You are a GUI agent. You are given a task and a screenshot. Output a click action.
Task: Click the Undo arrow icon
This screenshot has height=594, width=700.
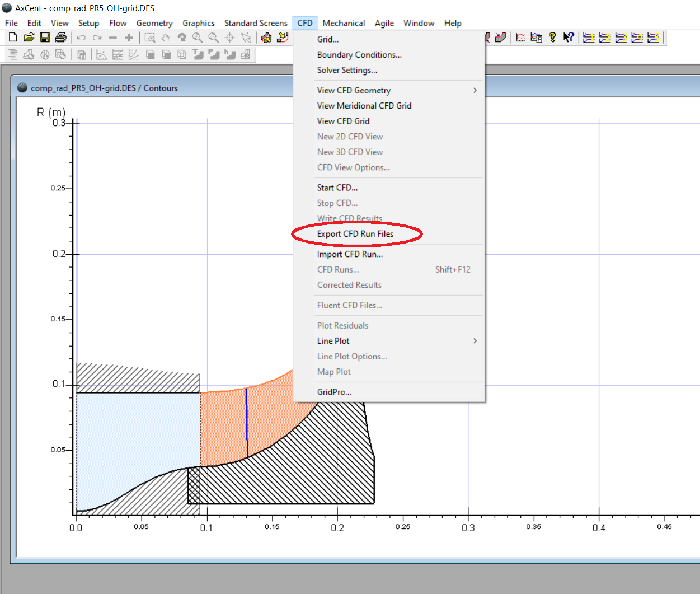pos(81,38)
